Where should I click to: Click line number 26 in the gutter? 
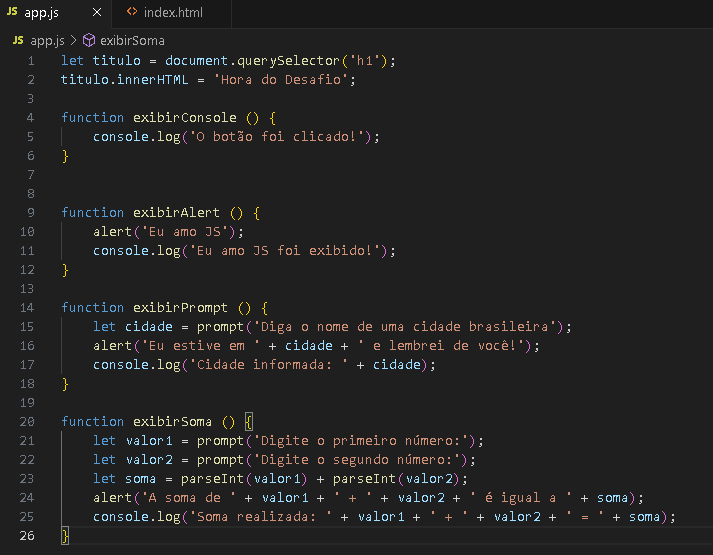coord(27,536)
